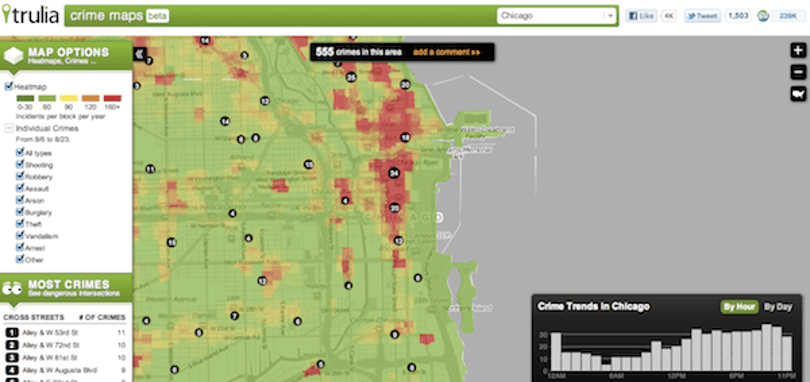Toggle the Vandalism checkbox

20,236
